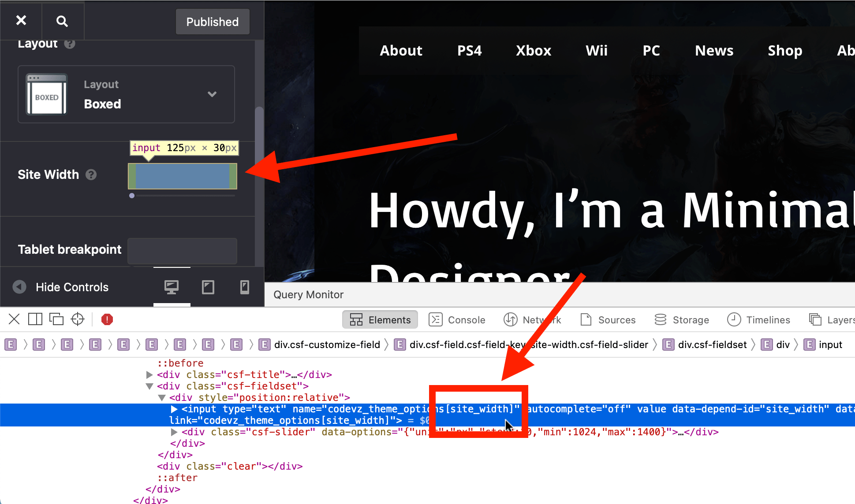The height and width of the screenshot is (504, 855).
Task: Click the detach inspector window icon
Action: coord(56,319)
